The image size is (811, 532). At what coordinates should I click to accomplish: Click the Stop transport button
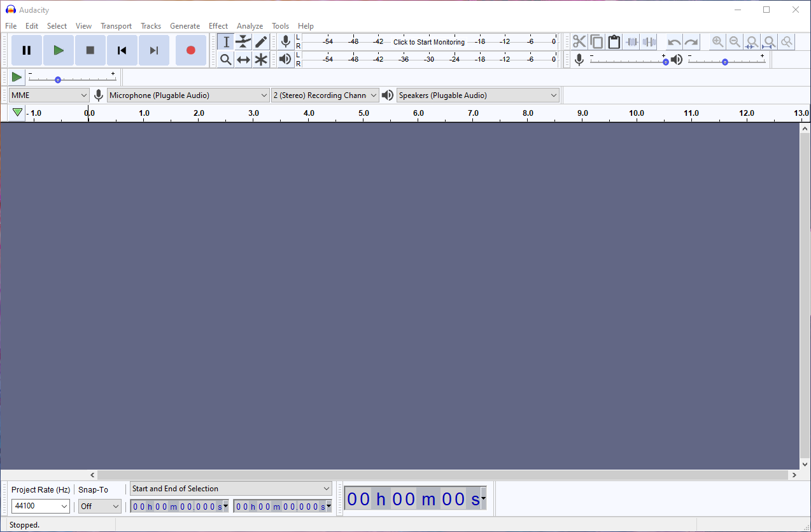tap(90, 50)
